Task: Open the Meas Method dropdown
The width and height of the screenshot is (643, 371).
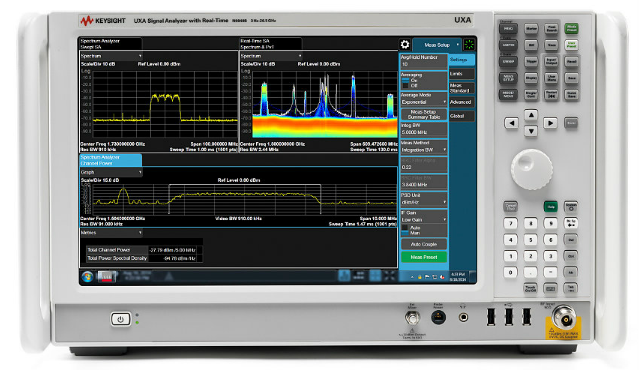Action: 424,150
